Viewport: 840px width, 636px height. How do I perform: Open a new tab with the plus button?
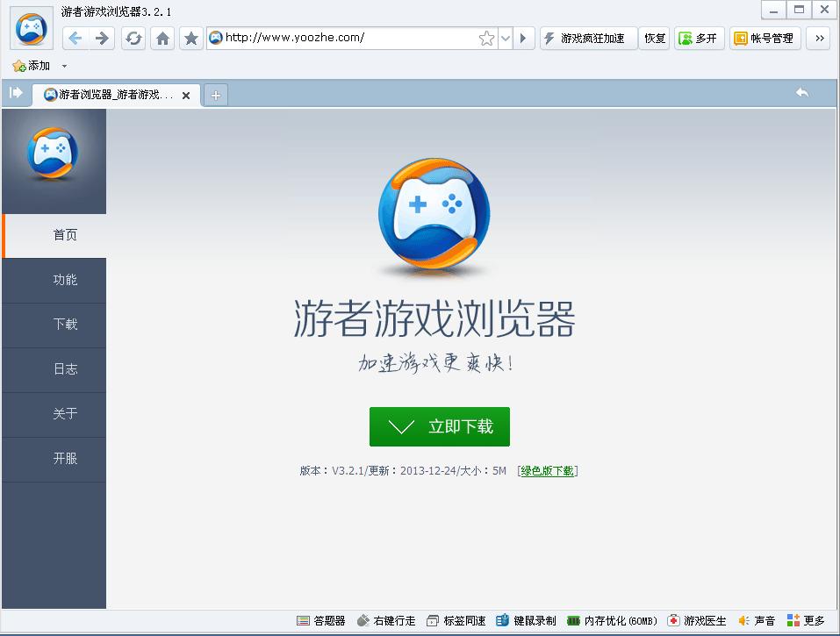tap(216, 96)
